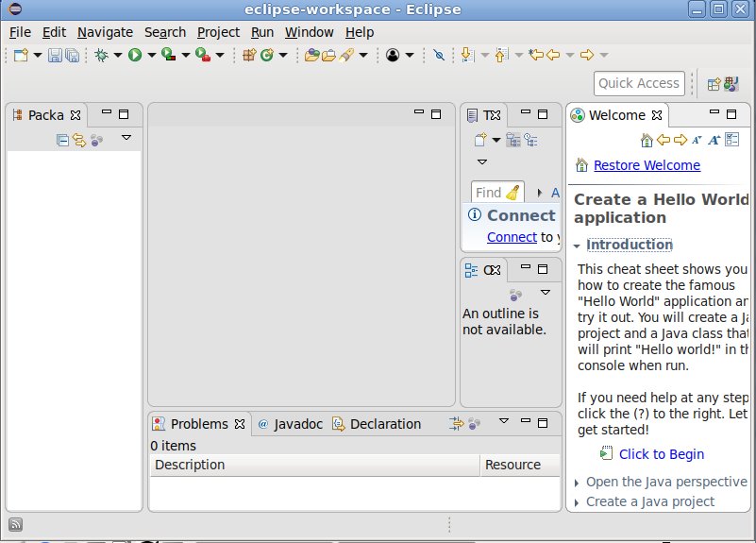Click the Forward navigation arrow in toolbar

[x=587, y=55]
